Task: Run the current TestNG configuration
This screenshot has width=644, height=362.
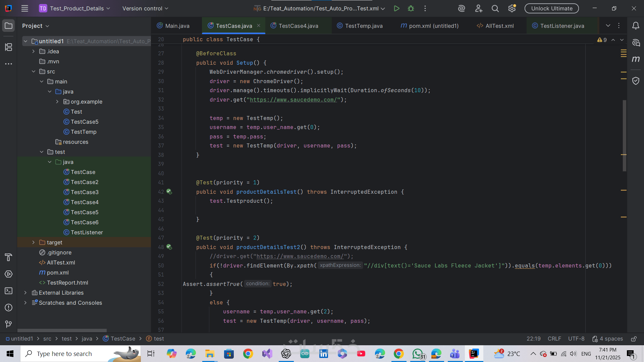Action: pyautogui.click(x=396, y=8)
